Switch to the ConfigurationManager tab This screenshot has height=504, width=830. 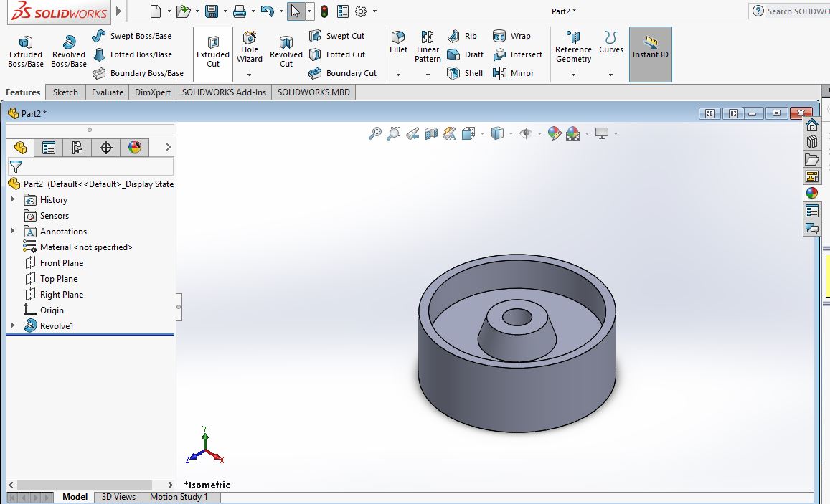point(77,148)
